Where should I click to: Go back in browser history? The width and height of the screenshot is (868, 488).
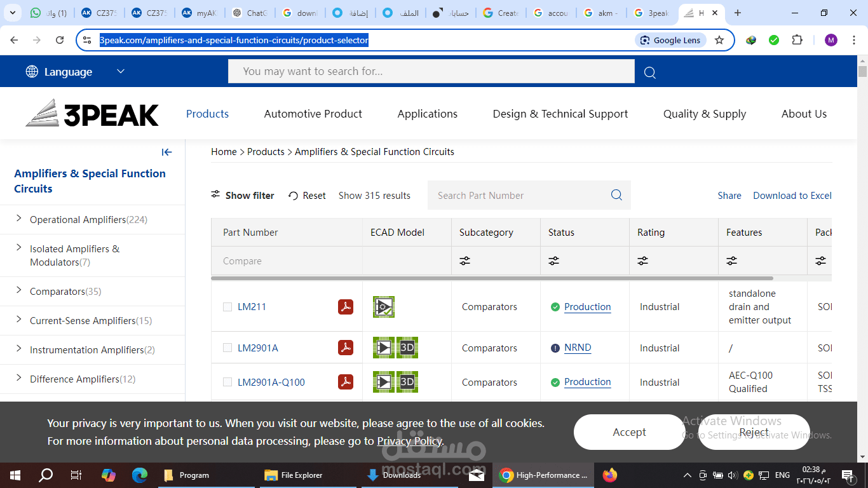pyautogui.click(x=14, y=40)
